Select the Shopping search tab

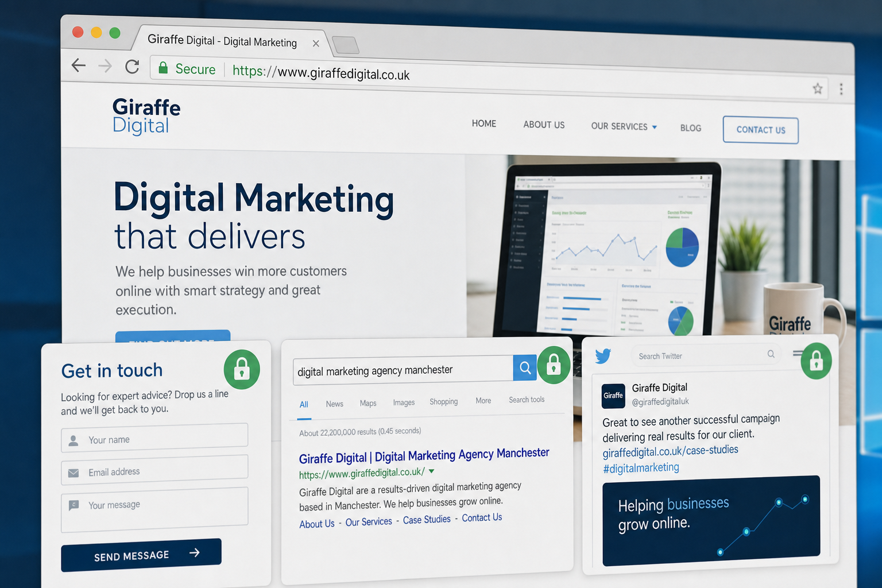click(444, 401)
